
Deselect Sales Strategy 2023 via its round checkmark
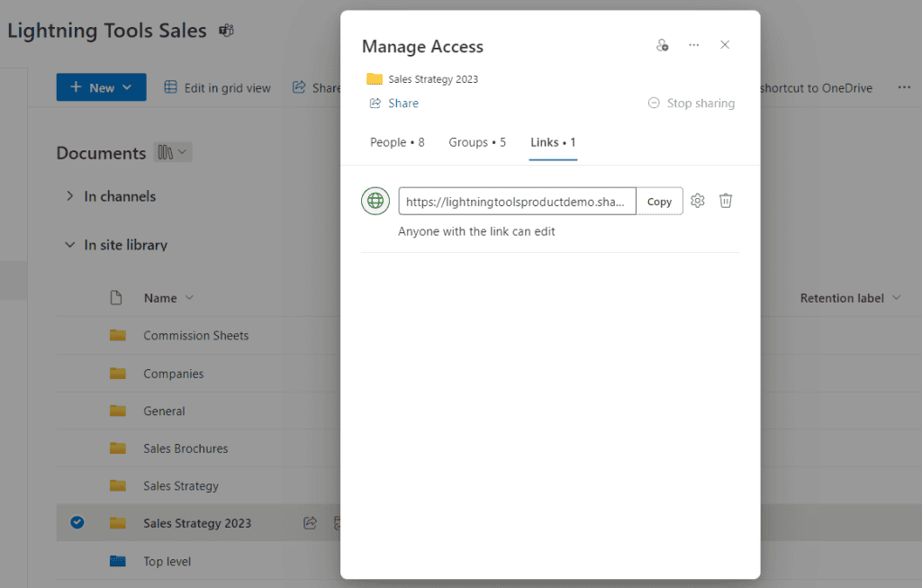pyautogui.click(x=77, y=522)
